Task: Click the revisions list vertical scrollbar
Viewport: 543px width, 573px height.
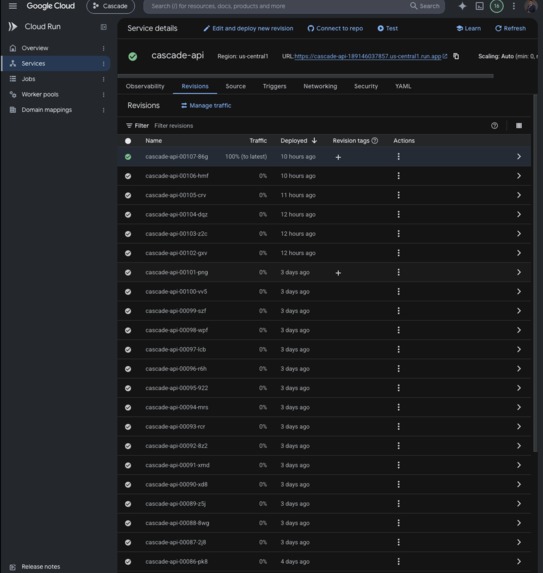Action: click(535, 273)
